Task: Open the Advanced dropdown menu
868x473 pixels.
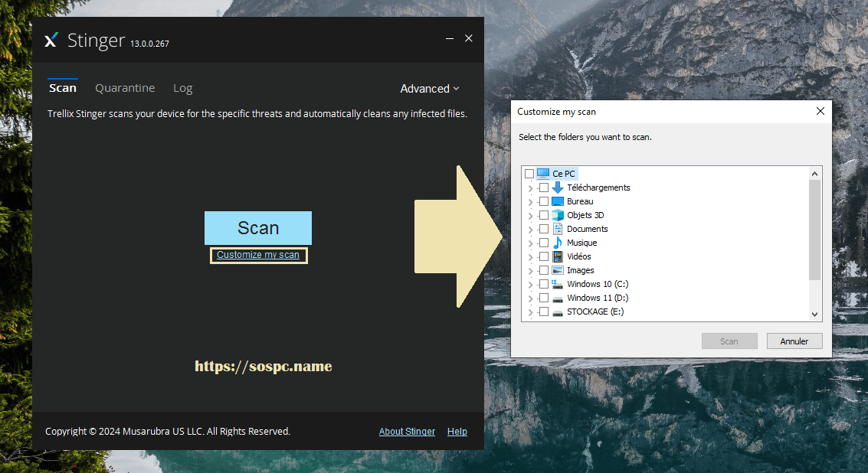Action: point(429,89)
